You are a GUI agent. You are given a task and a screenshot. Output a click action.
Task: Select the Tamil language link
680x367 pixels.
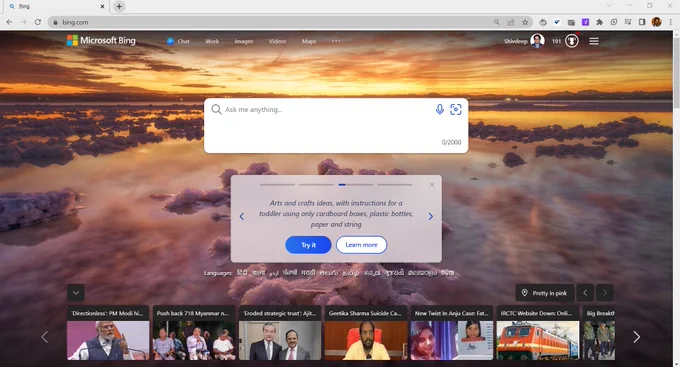click(x=350, y=273)
